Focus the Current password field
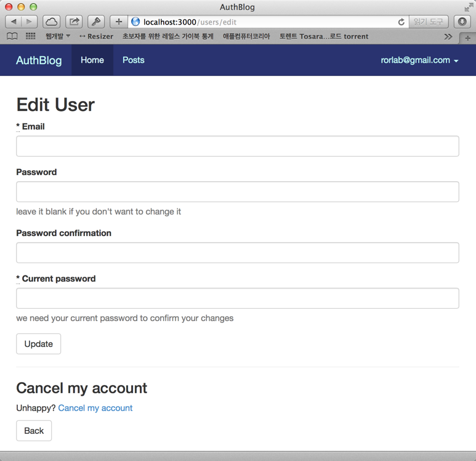 tap(237, 298)
